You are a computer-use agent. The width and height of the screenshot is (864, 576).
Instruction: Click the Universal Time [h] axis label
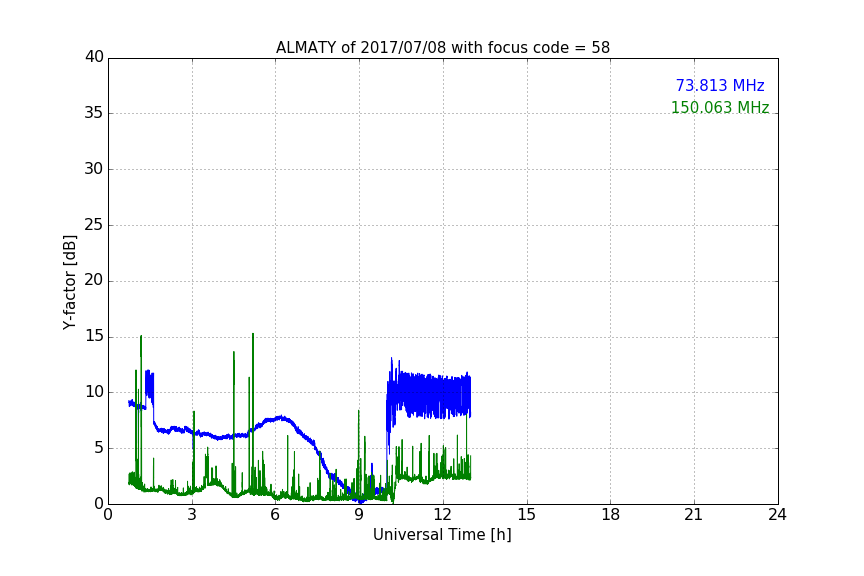click(442, 535)
